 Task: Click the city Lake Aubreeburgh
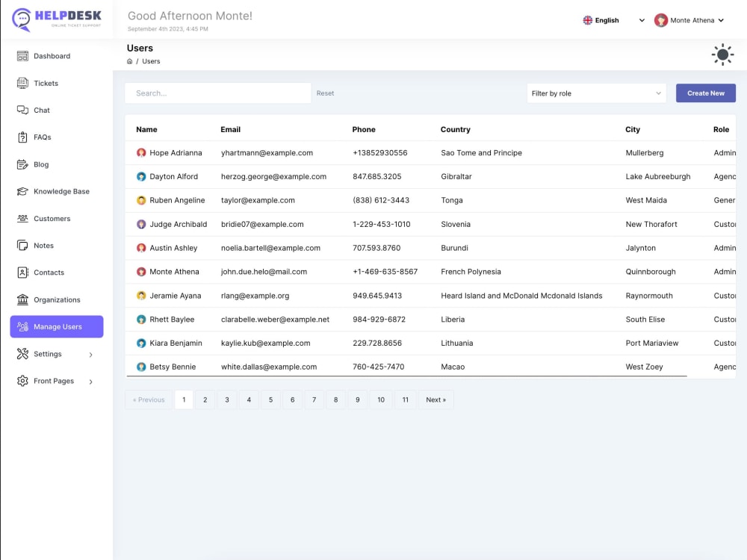coord(657,176)
